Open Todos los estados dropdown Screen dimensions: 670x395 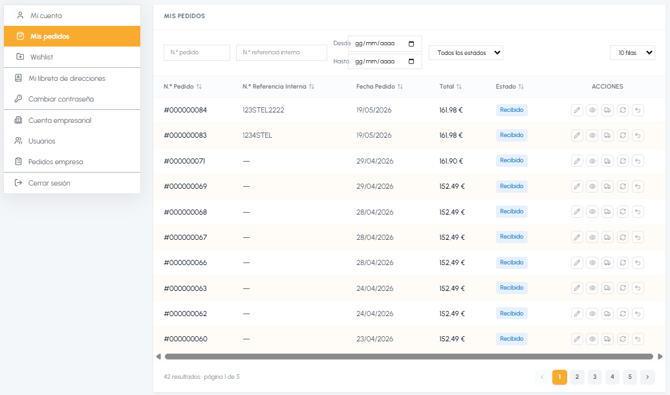[x=466, y=53]
